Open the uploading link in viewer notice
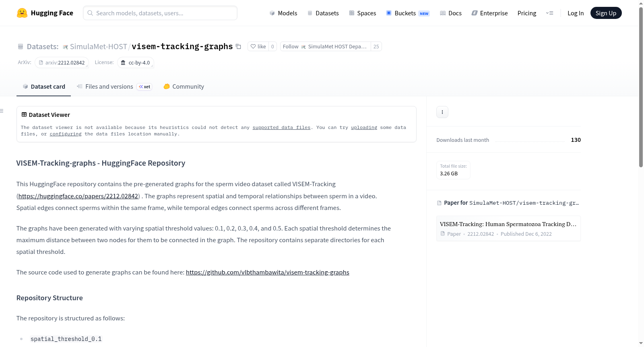The image size is (644, 347). [364, 127]
